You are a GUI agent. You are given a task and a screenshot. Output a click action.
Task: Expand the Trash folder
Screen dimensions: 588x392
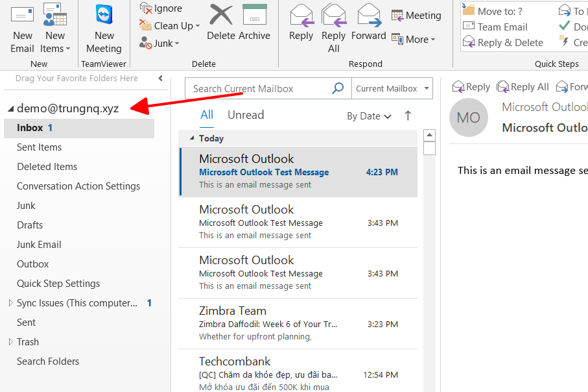point(10,341)
